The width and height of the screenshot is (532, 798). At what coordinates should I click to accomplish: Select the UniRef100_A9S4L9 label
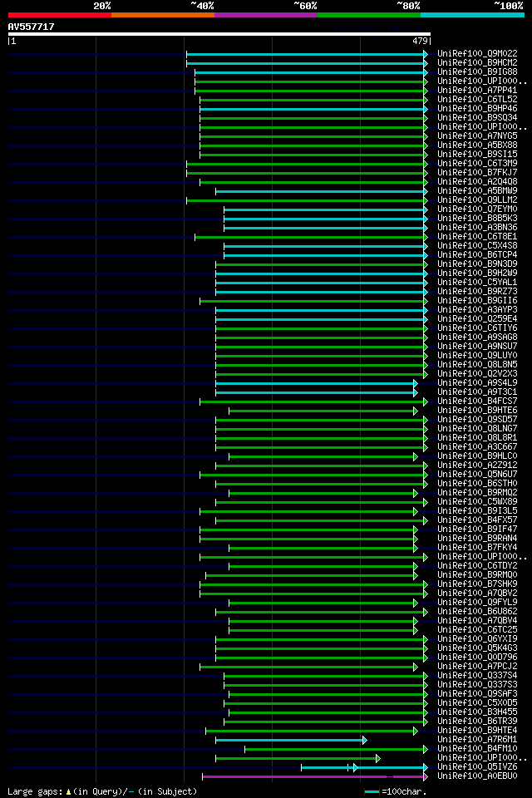click(x=477, y=383)
